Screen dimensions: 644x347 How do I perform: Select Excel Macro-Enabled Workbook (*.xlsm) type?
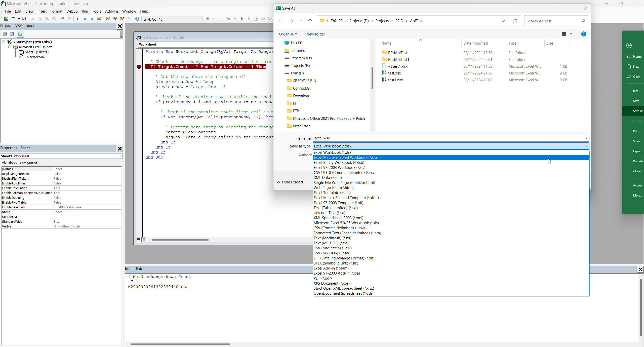(347, 157)
